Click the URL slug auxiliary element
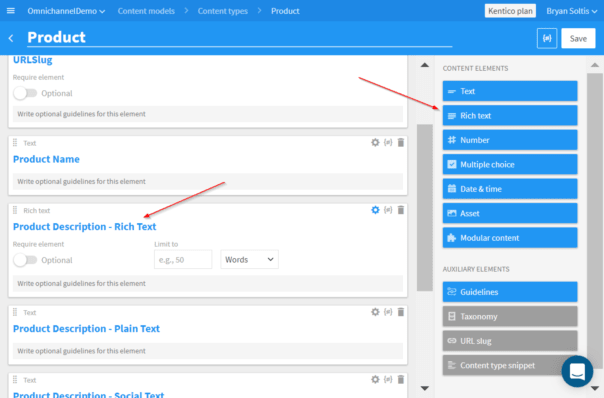Image resolution: width=604 pixels, height=398 pixels. [x=510, y=341]
